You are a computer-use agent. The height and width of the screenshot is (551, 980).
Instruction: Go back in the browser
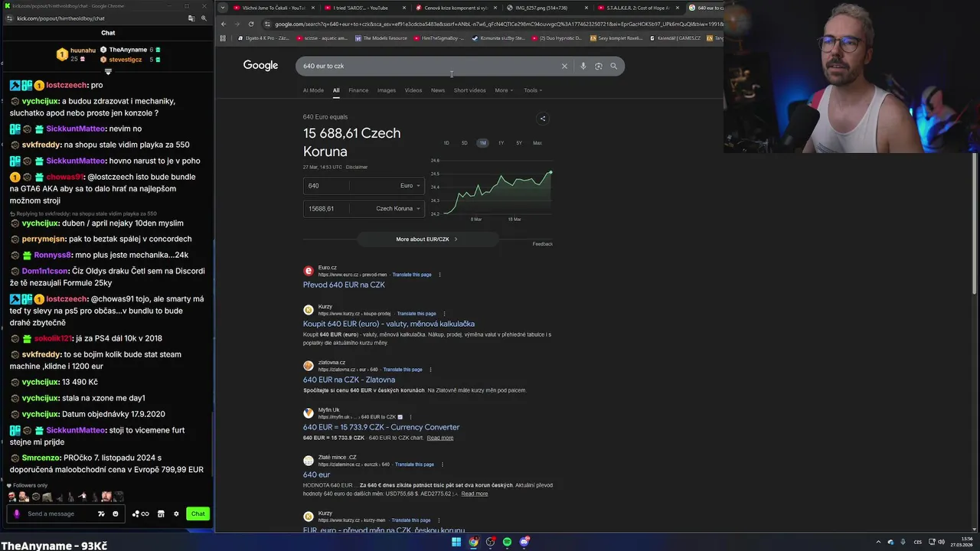(223, 24)
